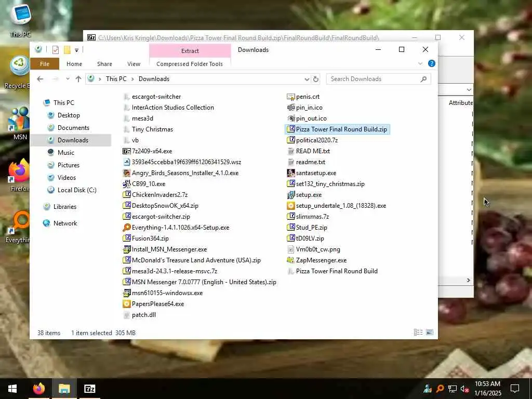Open Documents in the navigation pane
This screenshot has height=399, width=532.
click(74, 128)
